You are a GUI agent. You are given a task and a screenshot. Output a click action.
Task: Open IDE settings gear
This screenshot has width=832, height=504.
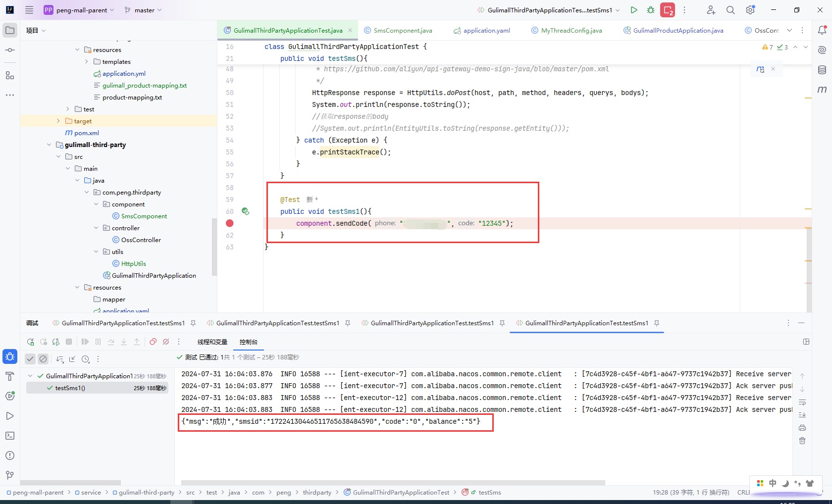point(750,10)
